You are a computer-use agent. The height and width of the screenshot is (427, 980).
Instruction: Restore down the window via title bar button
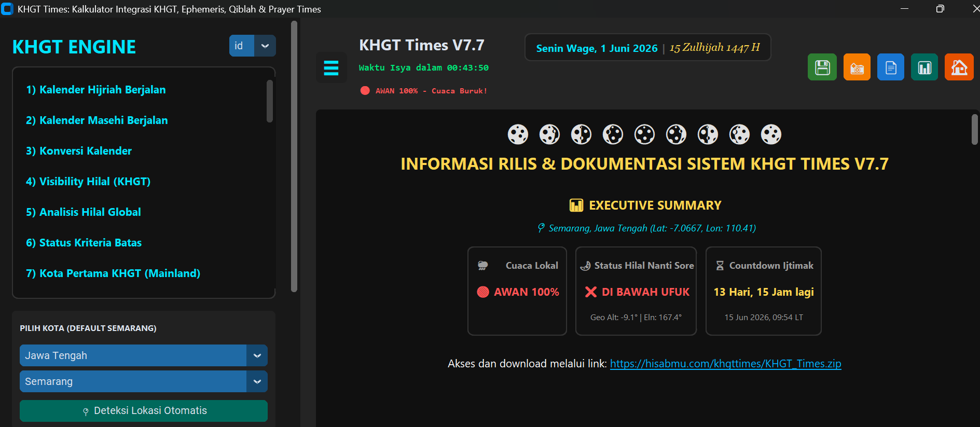click(x=940, y=9)
